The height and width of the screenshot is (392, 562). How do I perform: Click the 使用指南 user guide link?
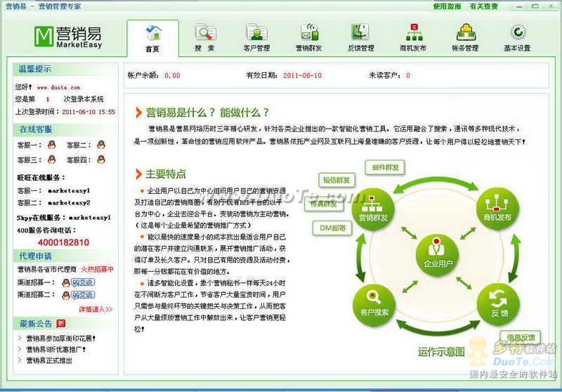pos(447,6)
